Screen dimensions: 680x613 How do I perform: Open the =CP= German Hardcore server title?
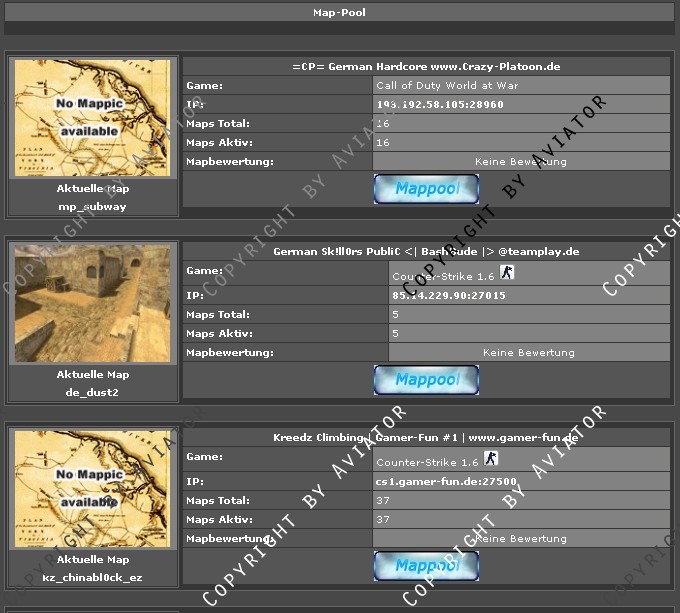(x=426, y=66)
